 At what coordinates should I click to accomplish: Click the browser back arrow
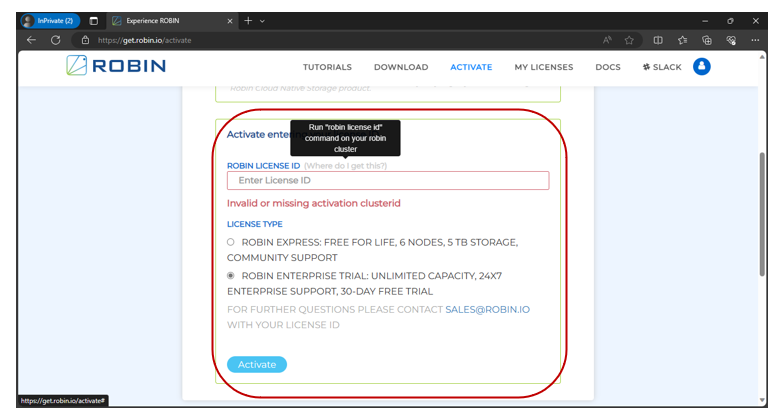click(x=31, y=40)
